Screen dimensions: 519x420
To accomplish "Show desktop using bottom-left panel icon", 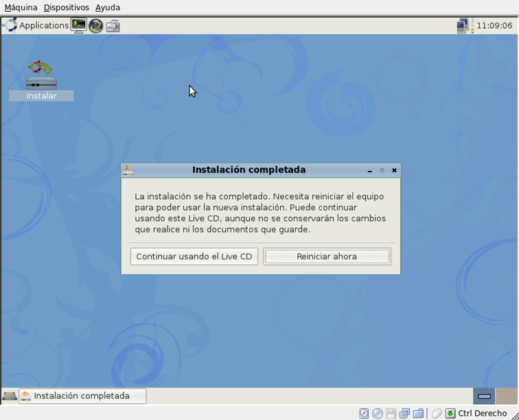I will 10,396.
